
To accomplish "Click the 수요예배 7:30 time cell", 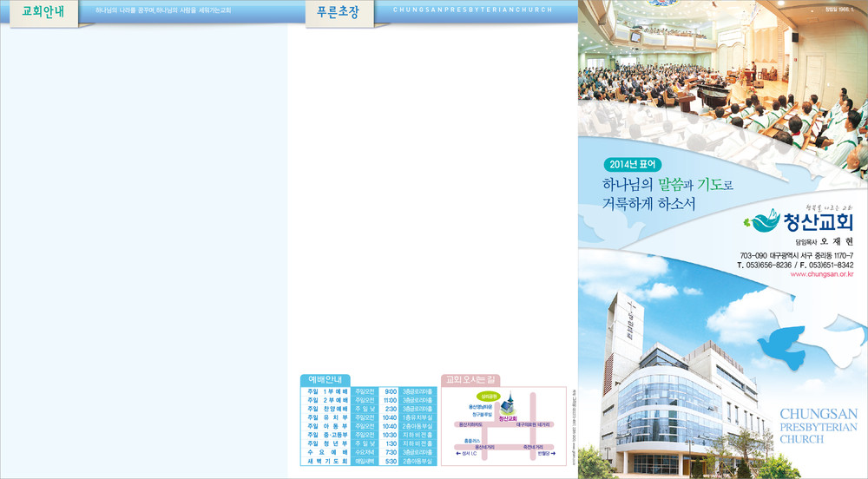I will (391, 452).
